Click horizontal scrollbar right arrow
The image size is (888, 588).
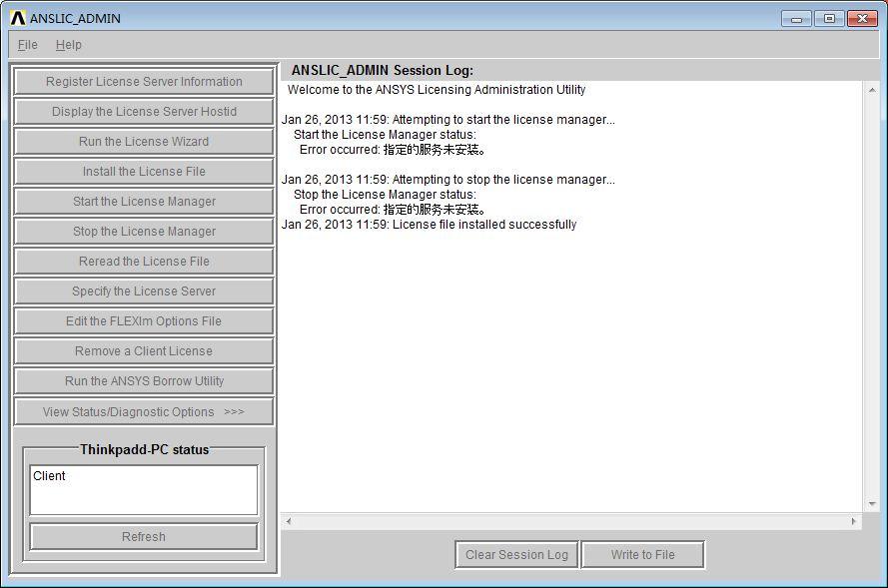coord(853,521)
